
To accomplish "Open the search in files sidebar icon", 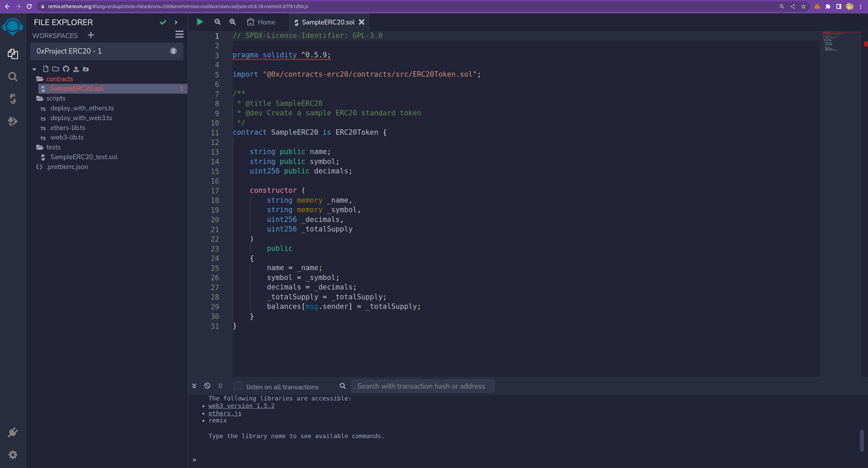I will click(x=13, y=77).
